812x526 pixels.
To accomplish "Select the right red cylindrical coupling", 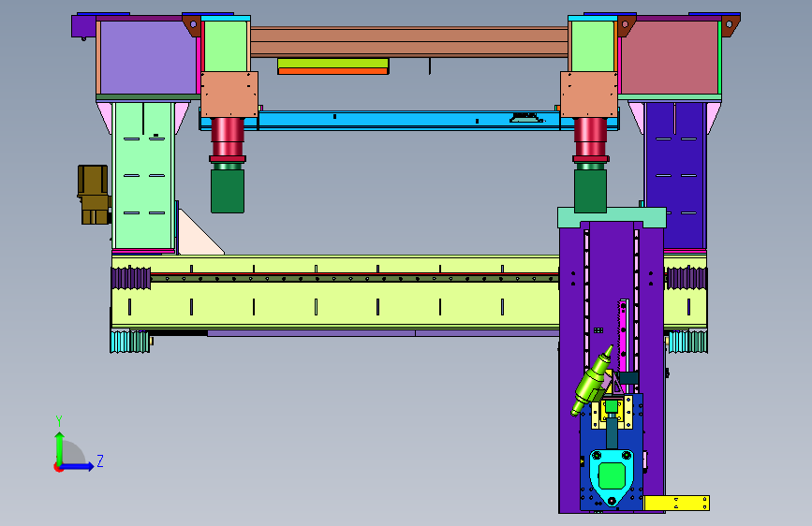I will [590, 139].
